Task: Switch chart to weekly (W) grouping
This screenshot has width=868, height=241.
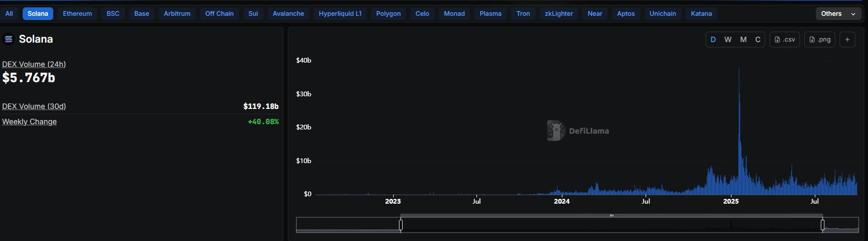Action: coord(728,39)
